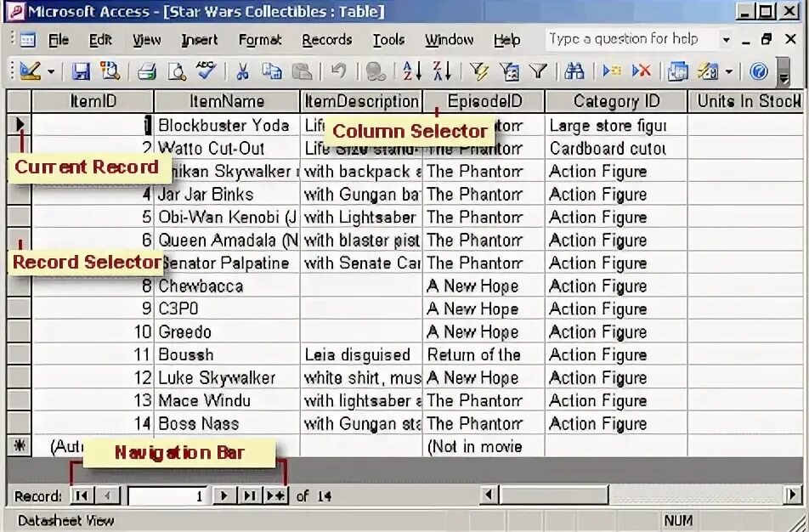Viewport: 809px width, 532px height.
Task: Click the table control icon beside File
Action: 27,40
